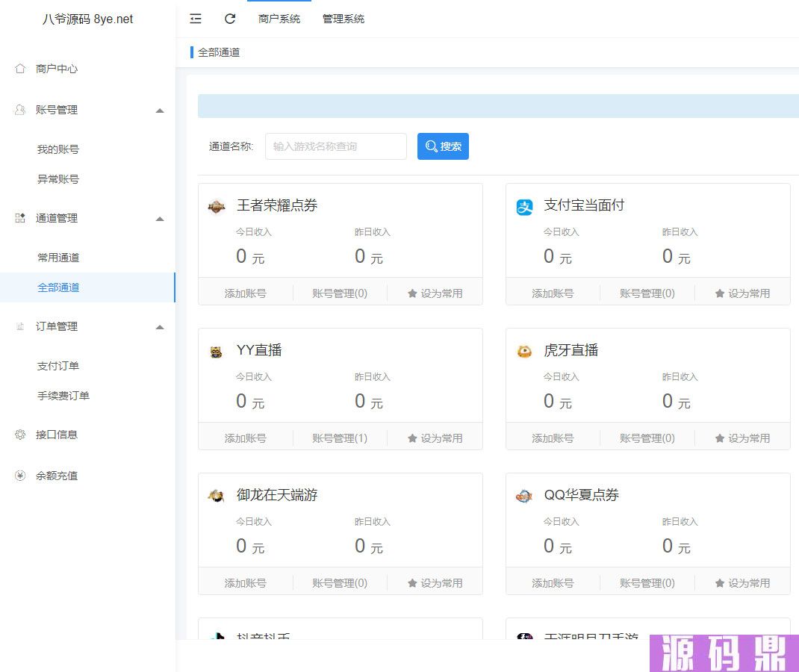Viewport: 799px width, 672px height.
Task: Set 御龙在天端游 as favorite channel
Action: [435, 583]
